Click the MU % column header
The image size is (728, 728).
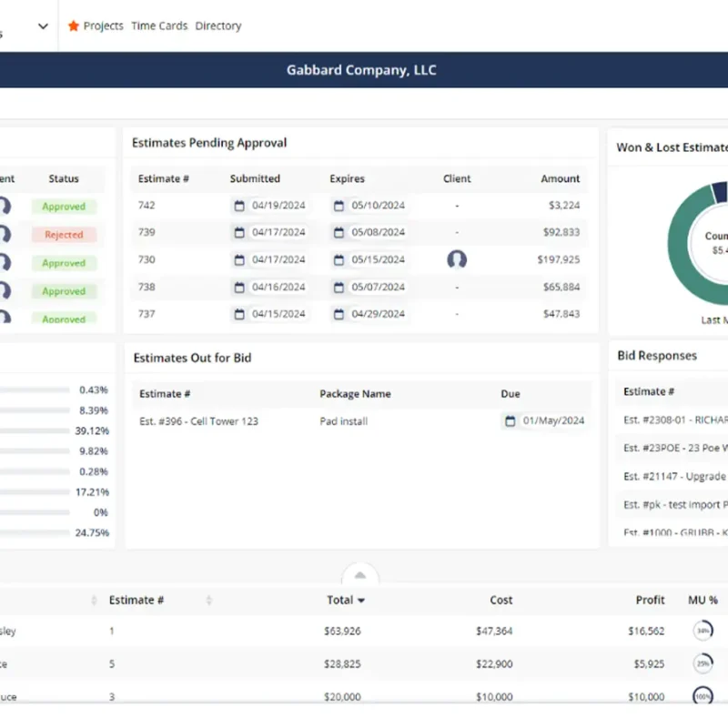pos(703,601)
